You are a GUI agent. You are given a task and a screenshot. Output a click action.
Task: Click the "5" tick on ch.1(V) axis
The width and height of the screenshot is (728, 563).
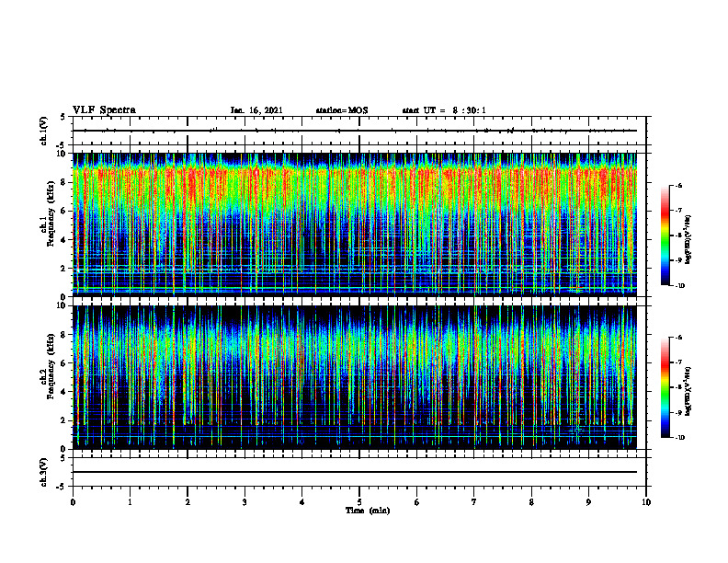(63, 117)
